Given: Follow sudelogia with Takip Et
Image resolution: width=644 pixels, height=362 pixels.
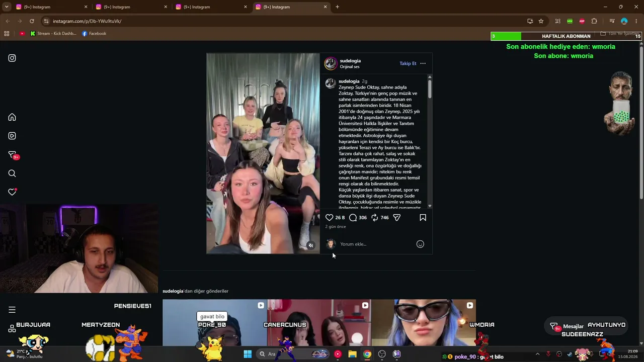Looking at the screenshot, I should (408, 63).
